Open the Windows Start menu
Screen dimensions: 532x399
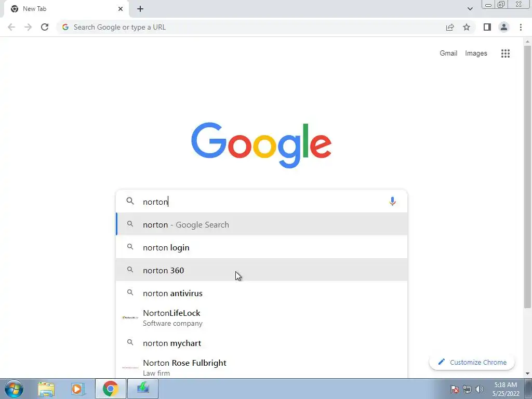(14, 389)
